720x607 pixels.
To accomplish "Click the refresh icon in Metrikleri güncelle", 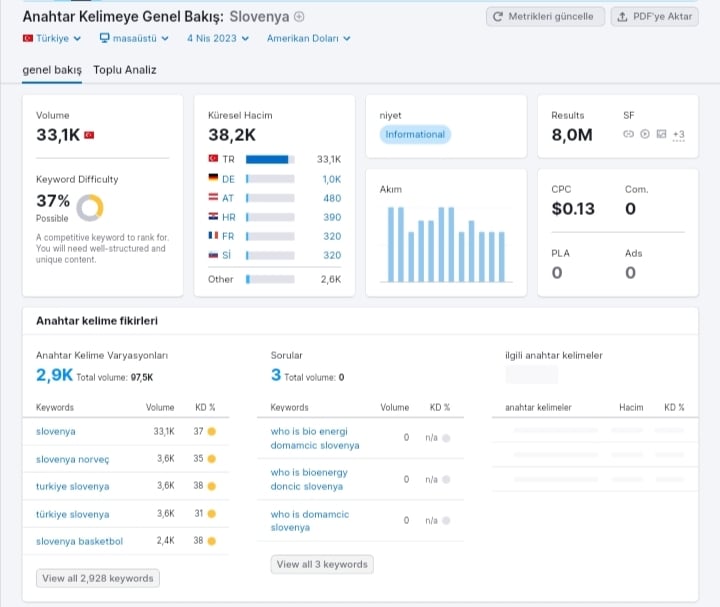I will pos(497,17).
